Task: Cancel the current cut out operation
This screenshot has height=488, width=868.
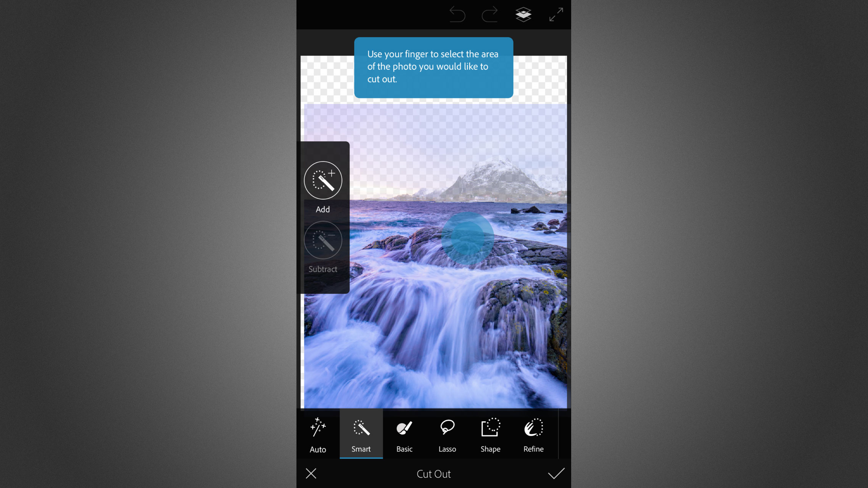Action: coord(311,474)
